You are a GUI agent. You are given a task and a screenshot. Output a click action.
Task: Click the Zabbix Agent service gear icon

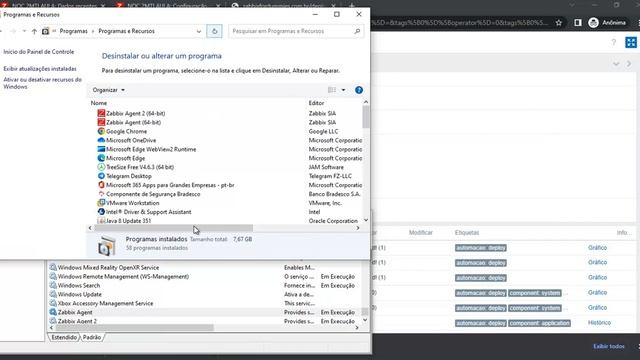pos(53,312)
